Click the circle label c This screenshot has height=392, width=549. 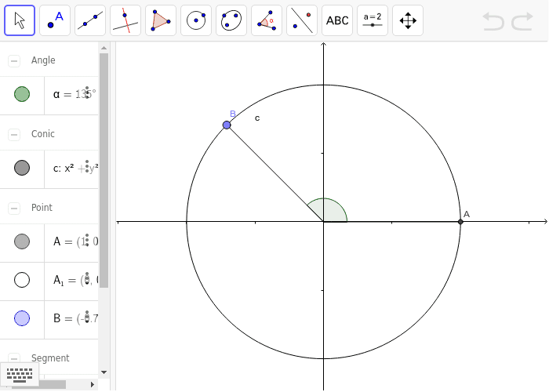257,118
